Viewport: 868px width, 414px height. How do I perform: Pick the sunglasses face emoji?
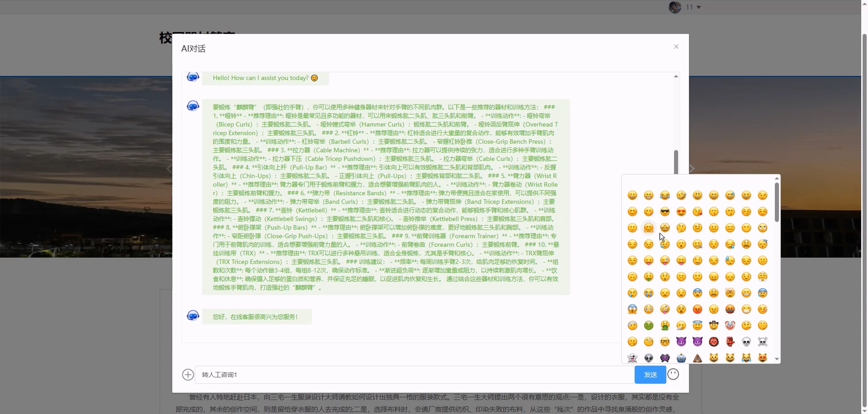(665, 212)
